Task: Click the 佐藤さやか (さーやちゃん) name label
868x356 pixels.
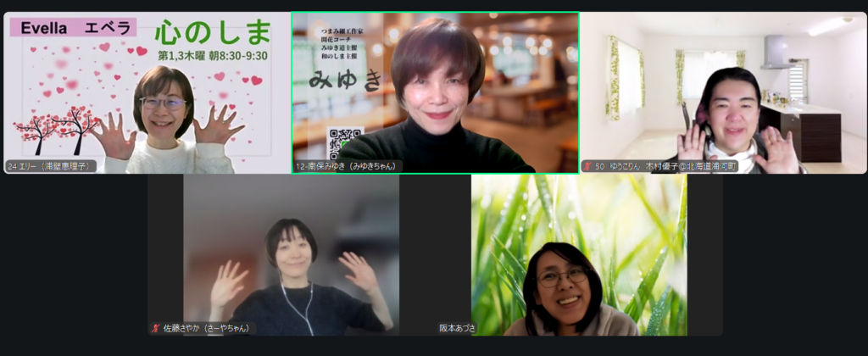Action: (208, 328)
